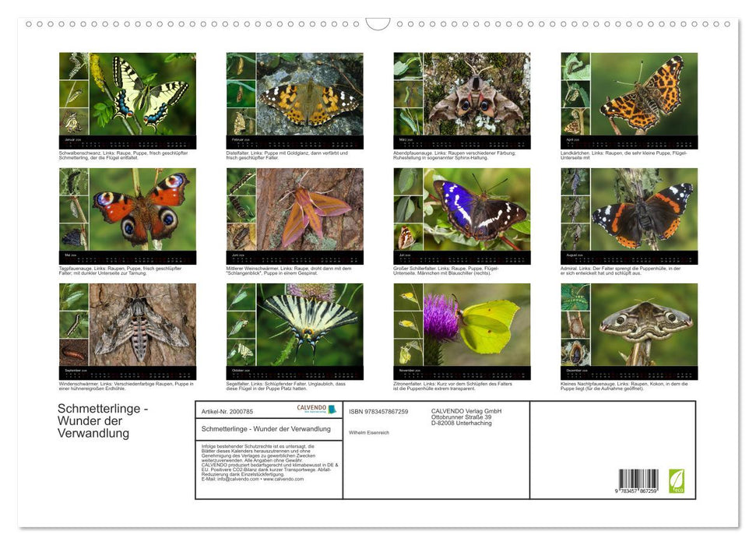756x545 pixels.
Task: Click the Admiral August butterfly image
Action: coord(644,209)
